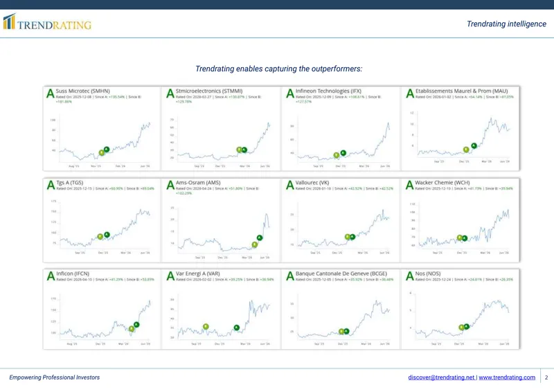Click the light green B marker on the Ams-Osram chart
The image size is (554, 392).
tap(254, 244)
